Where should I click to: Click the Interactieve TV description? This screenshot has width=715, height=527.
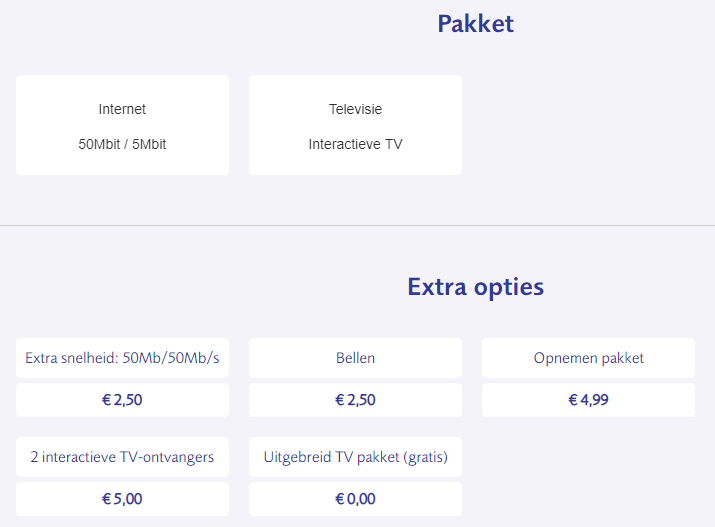coord(355,144)
